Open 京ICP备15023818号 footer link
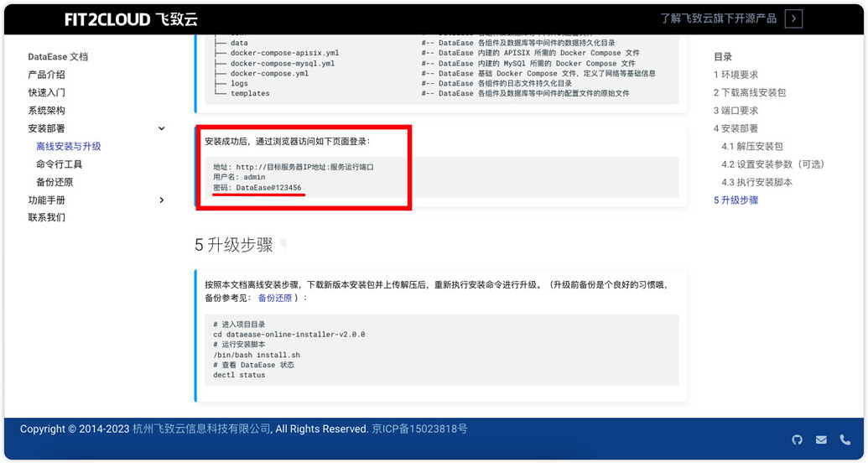Screen dimensions: 868x463 tap(419, 429)
